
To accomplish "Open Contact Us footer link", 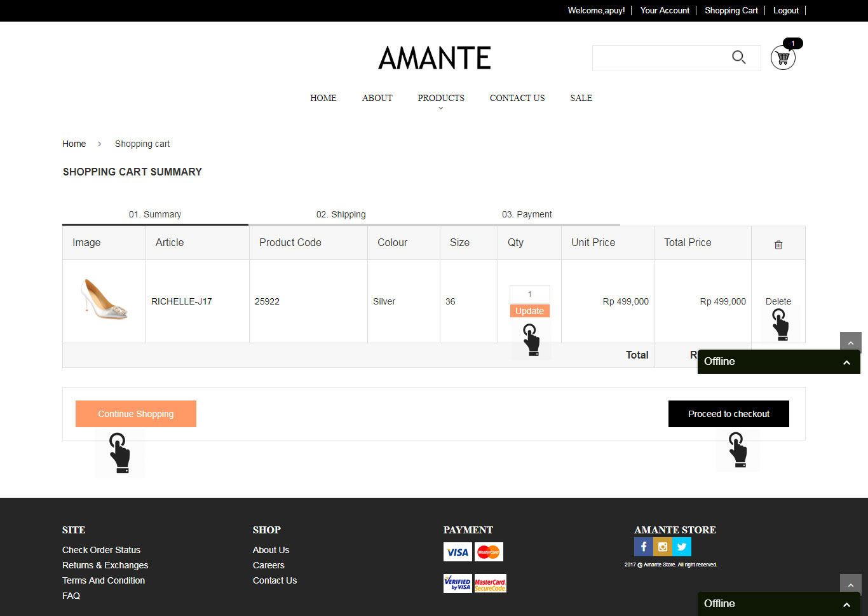I will pyautogui.click(x=275, y=580).
